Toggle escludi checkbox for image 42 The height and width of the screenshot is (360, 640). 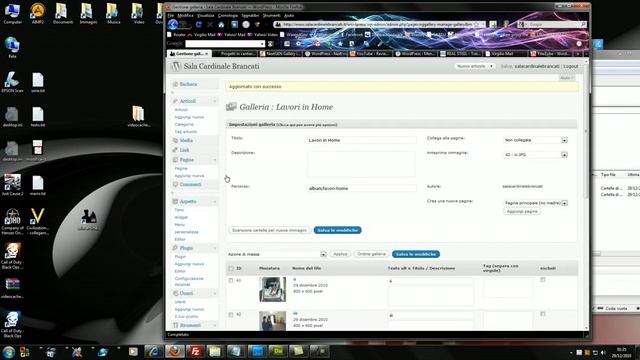click(x=543, y=314)
